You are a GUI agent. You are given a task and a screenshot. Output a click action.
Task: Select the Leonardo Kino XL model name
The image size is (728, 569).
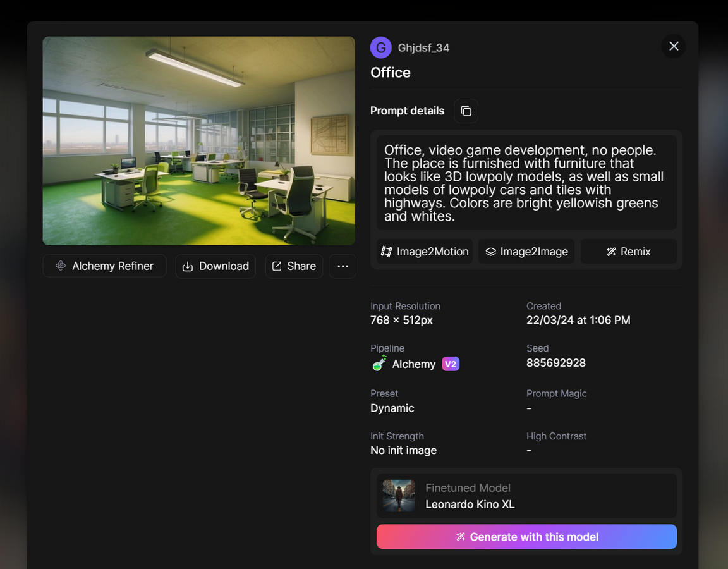(470, 505)
